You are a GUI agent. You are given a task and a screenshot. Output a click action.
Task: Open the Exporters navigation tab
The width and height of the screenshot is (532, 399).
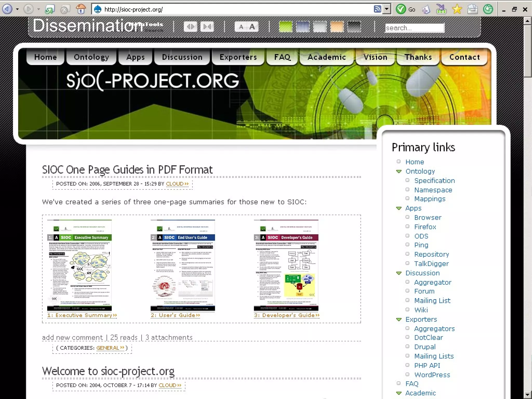pos(238,57)
